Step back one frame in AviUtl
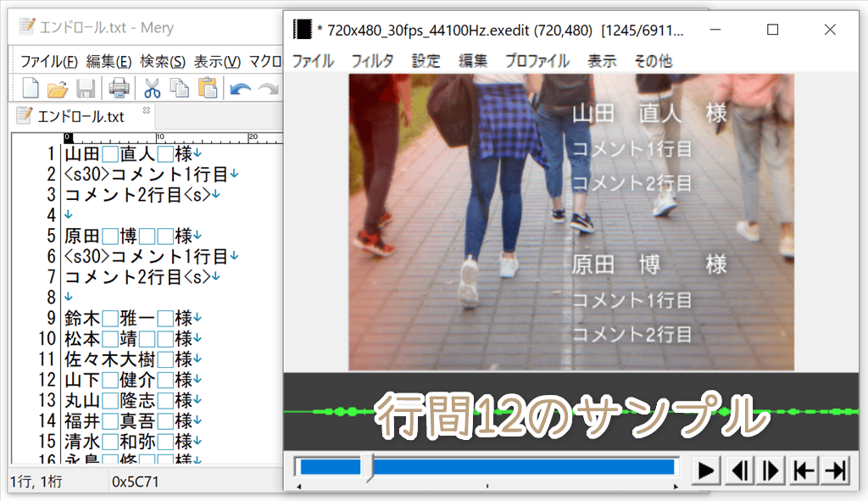The image size is (868, 501). pyautogui.click(x=738, y=470)
